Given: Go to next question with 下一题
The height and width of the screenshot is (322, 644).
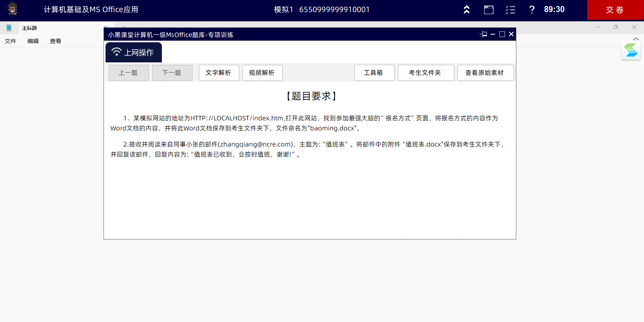Looking at the screenshot, I should coord(172,73).
